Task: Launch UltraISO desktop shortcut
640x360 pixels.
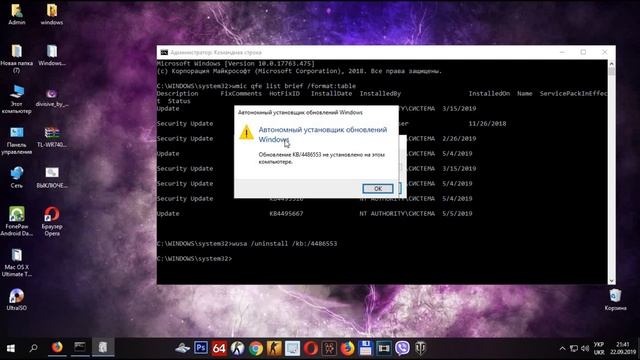Action: tap(17, 300)
